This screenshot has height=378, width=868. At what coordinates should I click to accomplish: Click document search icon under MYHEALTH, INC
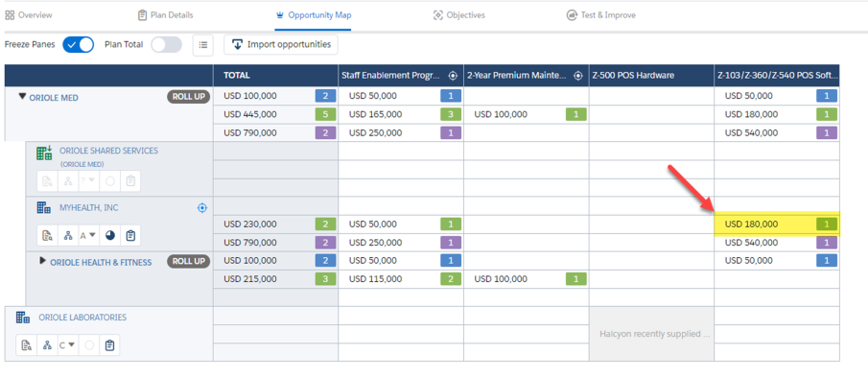click(48, 236)
